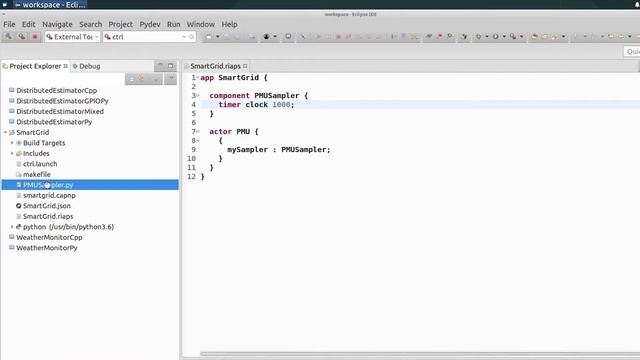This screenshot has width=640, height=360.
Task: Collapse the SmartGrid project node
Action: [5, 132]
